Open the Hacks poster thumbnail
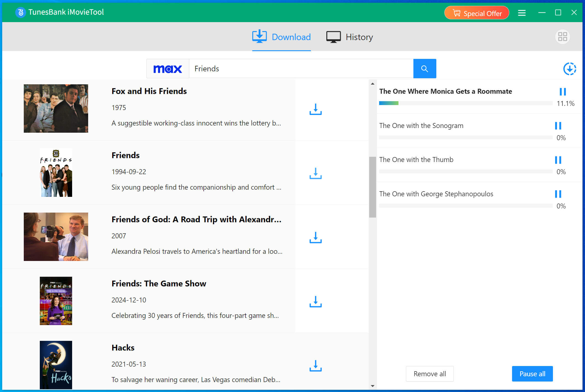Screen dimensions: 585x392 click(56, 365)
